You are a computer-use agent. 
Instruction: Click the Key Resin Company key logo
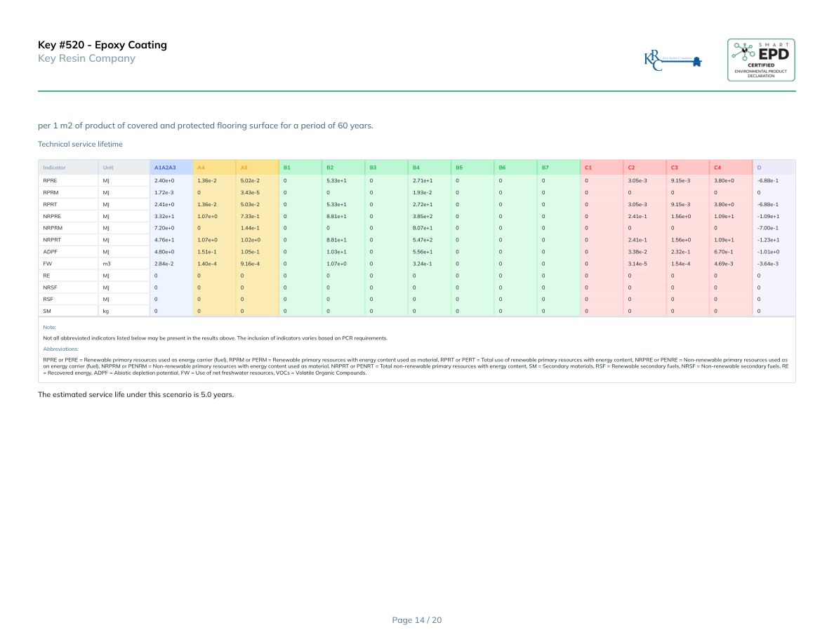tap(673, 60)
